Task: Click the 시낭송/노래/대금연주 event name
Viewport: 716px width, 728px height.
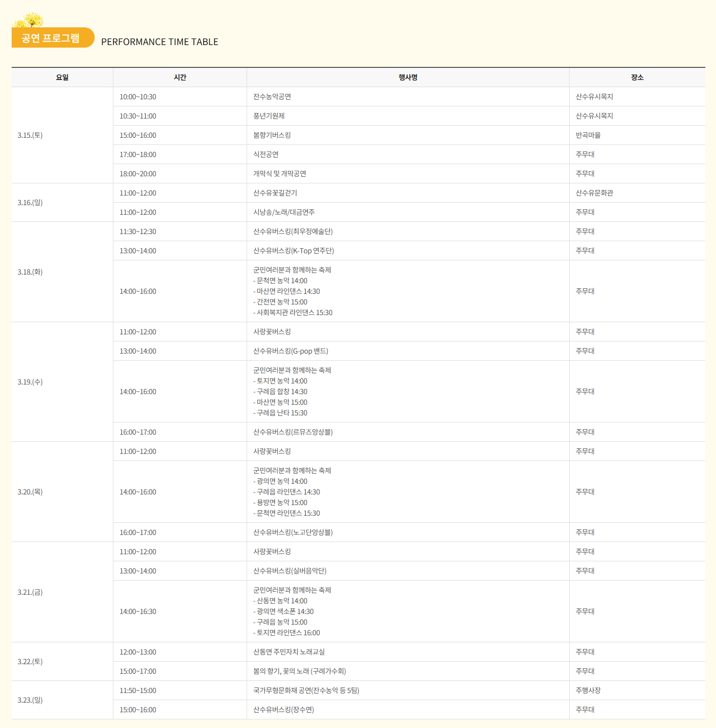Action: (x=284, y=212)
